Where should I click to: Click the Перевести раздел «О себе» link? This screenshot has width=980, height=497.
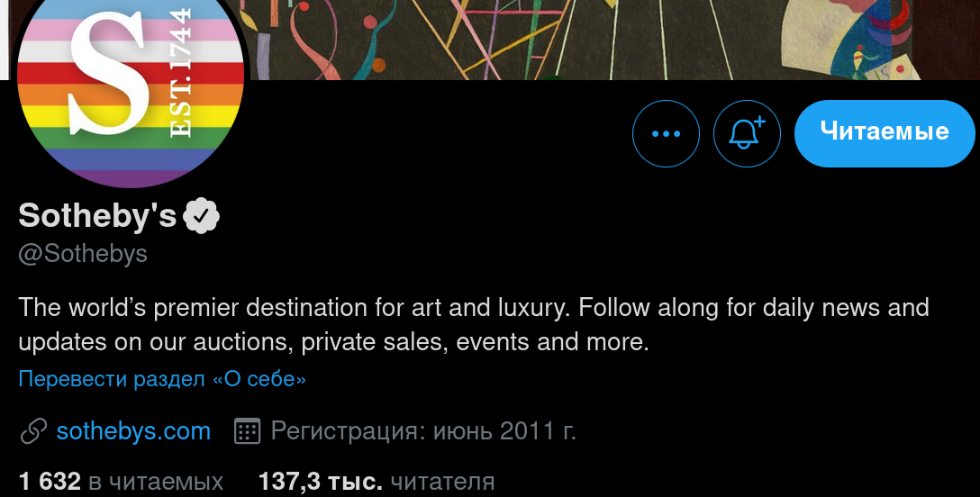[162, 379]
